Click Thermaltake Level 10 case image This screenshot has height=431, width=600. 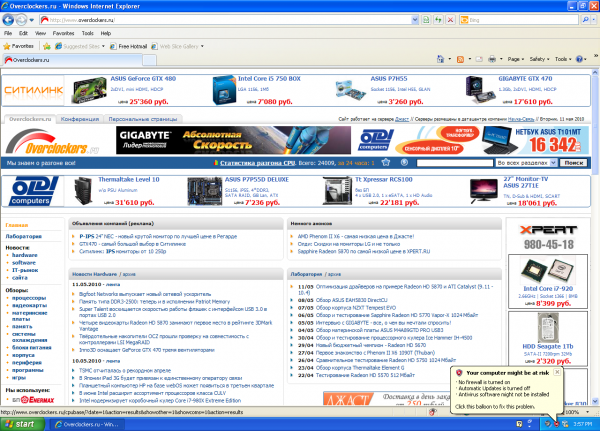pos(83,191)
